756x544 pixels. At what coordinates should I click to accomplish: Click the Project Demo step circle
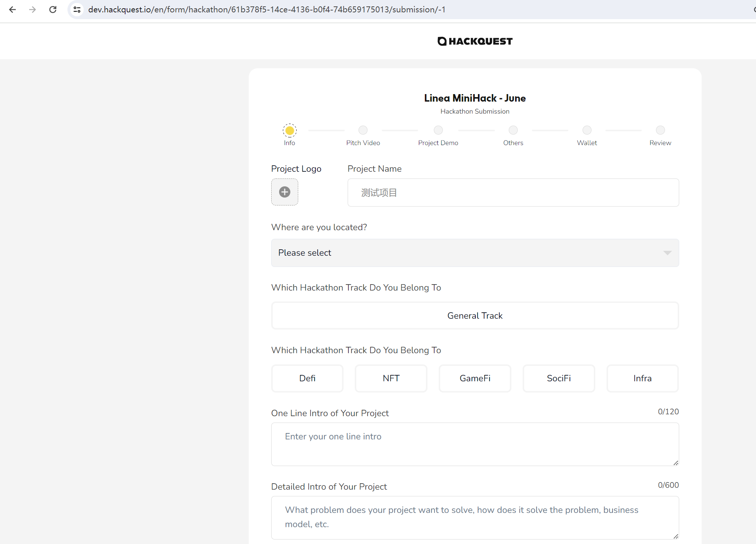pos(438,130)
